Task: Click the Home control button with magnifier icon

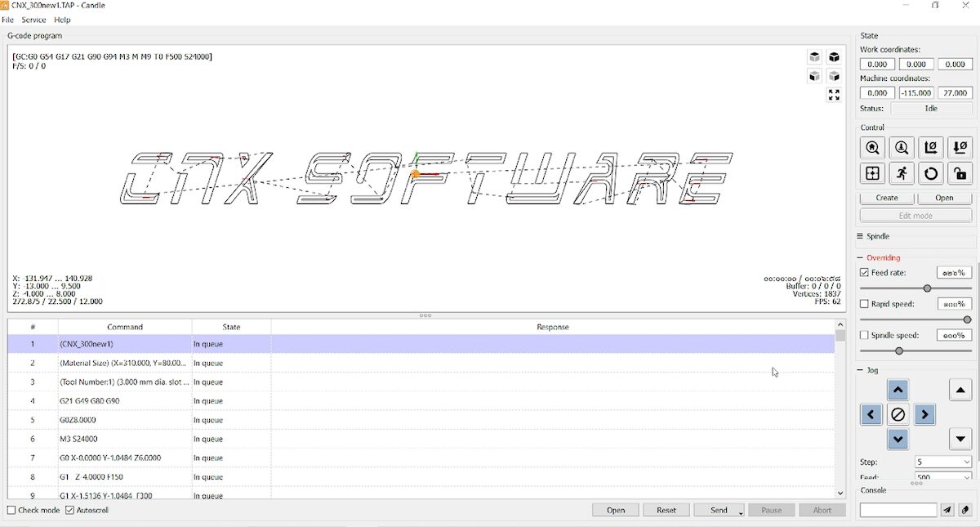Action: coord(873,148)
